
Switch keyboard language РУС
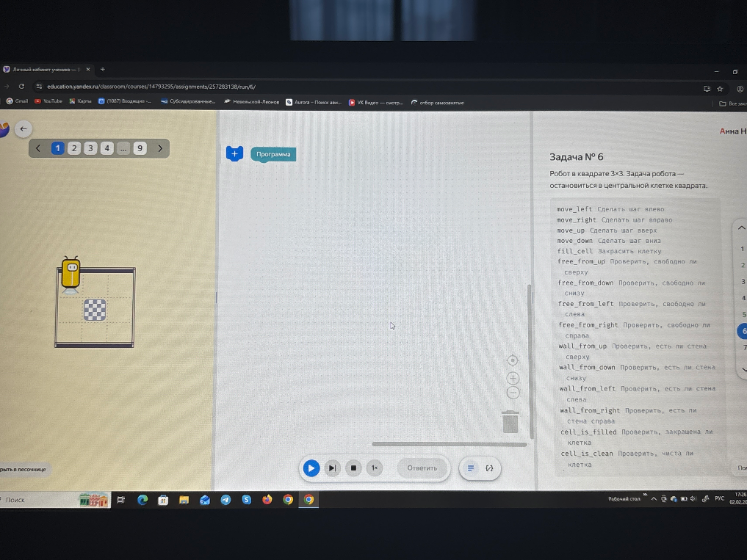click(719, 498)
